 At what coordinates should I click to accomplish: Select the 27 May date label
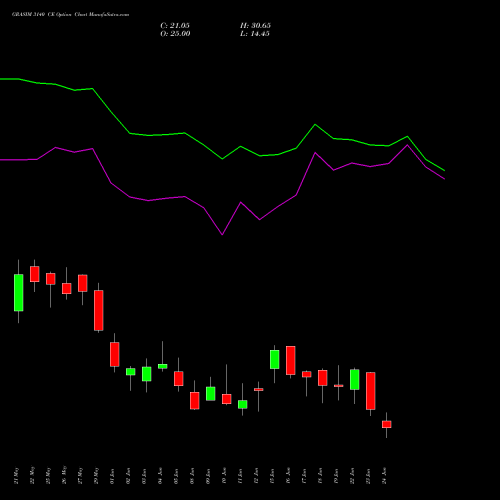(x=81, y=476)
